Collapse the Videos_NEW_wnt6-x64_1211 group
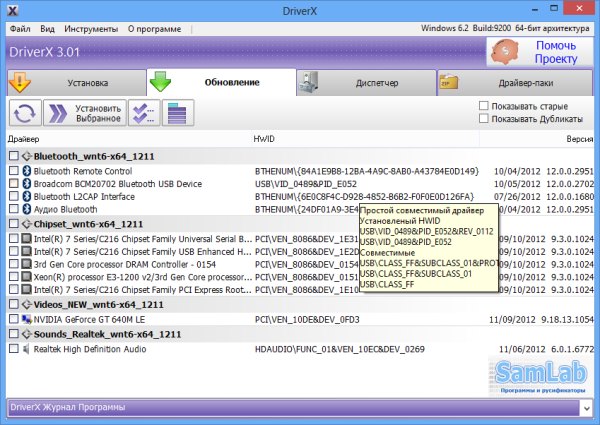Image resolution: width=600 pixels, height=425 pixels. [x=25, y=303]
